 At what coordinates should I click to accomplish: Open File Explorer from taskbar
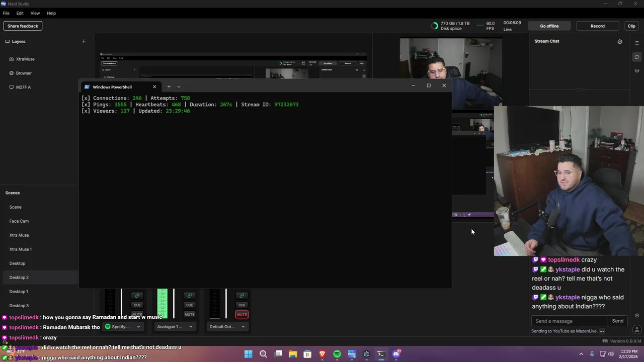(293, 354)
